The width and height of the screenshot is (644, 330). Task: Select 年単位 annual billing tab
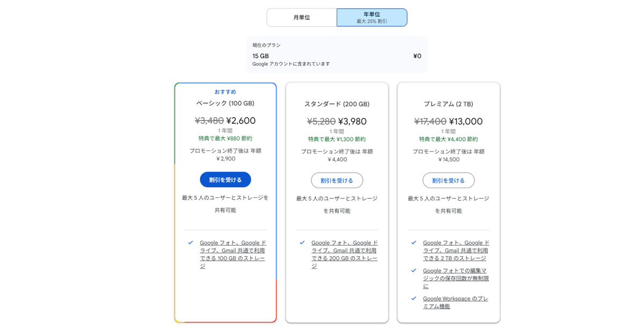tap(372, 17)
